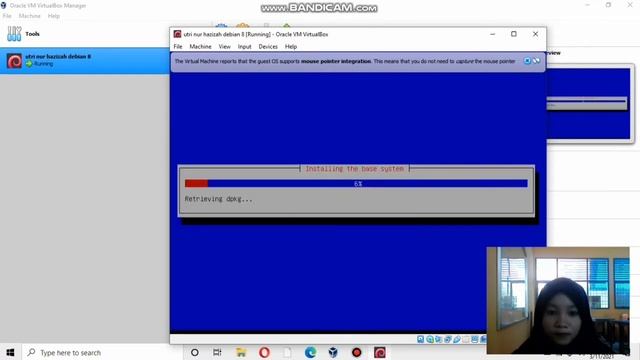Click the Bandicam red record taskbar icon

tap(356, 352)
